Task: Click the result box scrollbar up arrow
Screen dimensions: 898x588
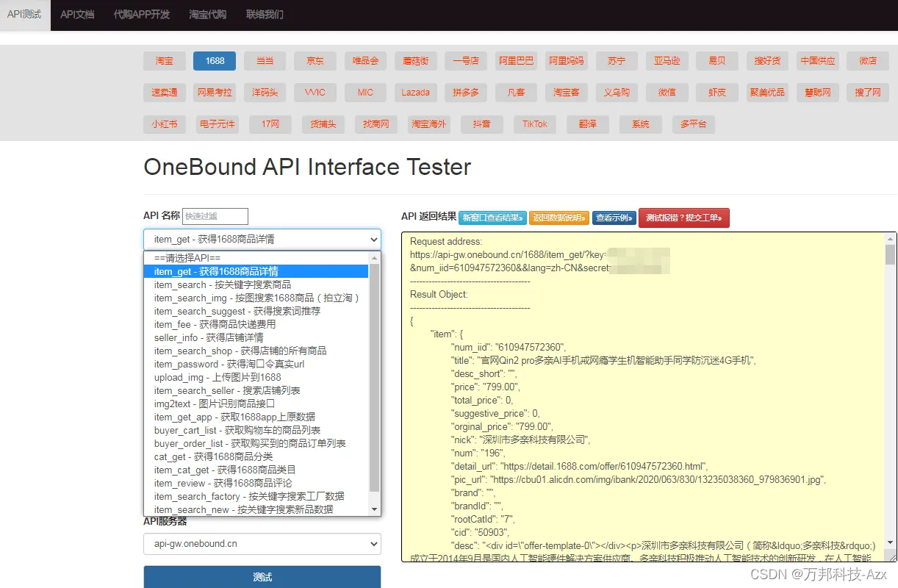Action: [890, 240]
